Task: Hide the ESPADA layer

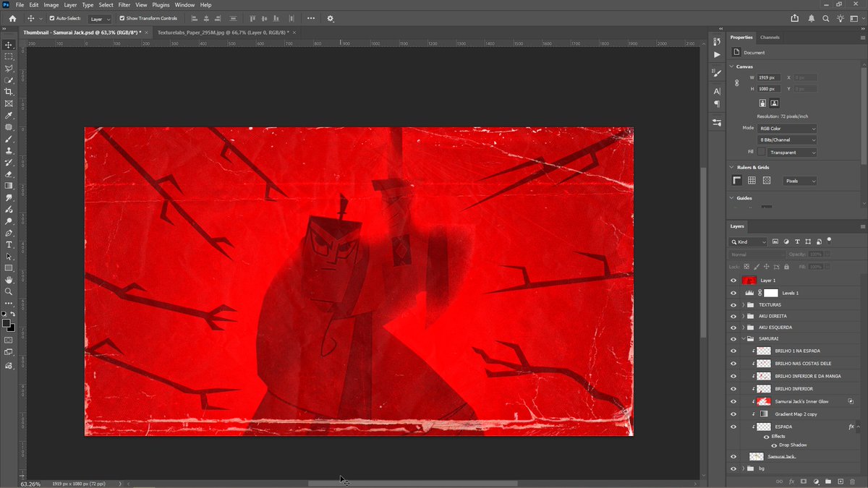Action: pos(733,427)
